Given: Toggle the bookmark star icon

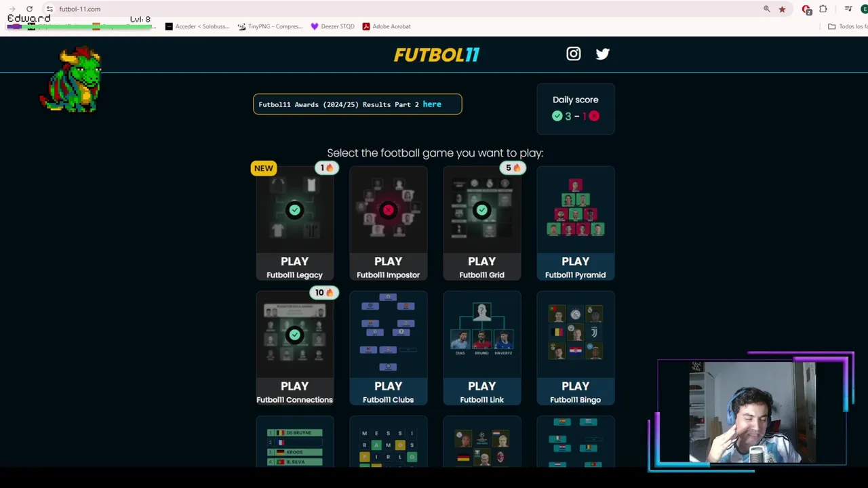Looking at the screenshot, I should (x=782, y=9).
